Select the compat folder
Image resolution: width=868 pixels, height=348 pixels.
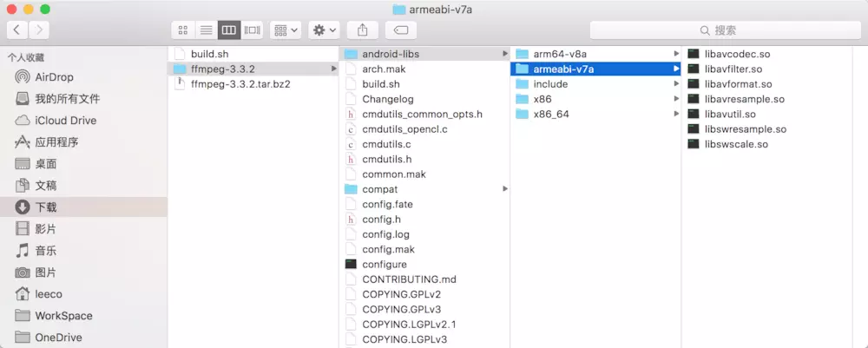(424, 188)
